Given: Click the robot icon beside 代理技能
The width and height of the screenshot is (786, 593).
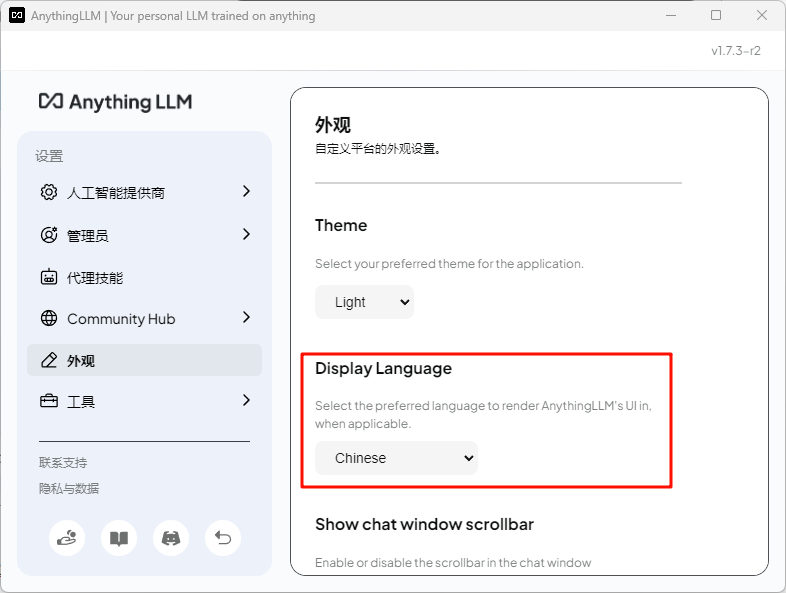Looking at the screenshot, I should (x=49, y=277).
